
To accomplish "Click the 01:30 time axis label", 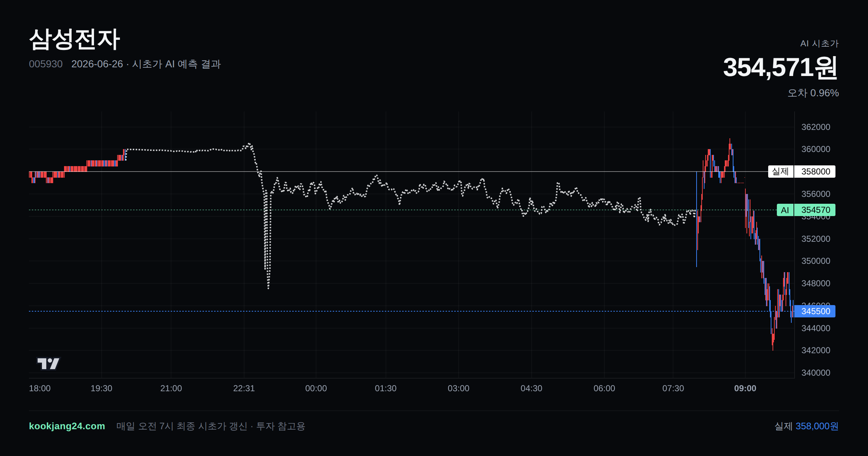I will 386,388.
